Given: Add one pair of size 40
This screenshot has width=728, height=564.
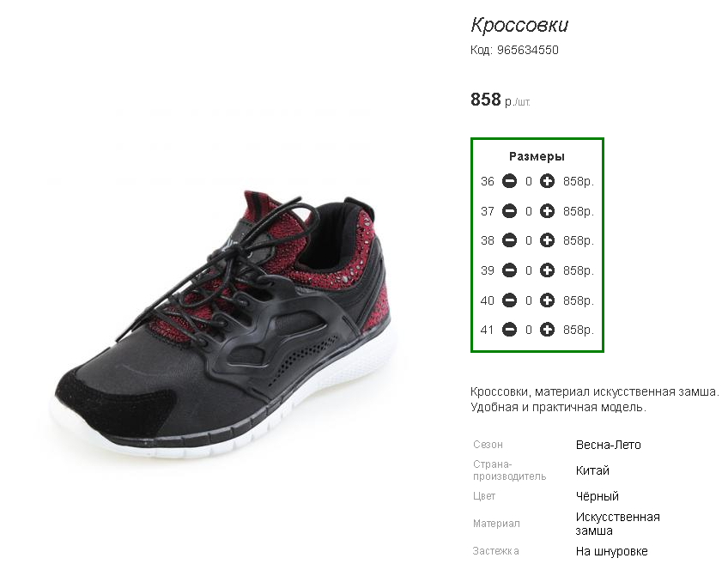Looking at the screenshot, I should pyautogui.click(x=547, y=300).
